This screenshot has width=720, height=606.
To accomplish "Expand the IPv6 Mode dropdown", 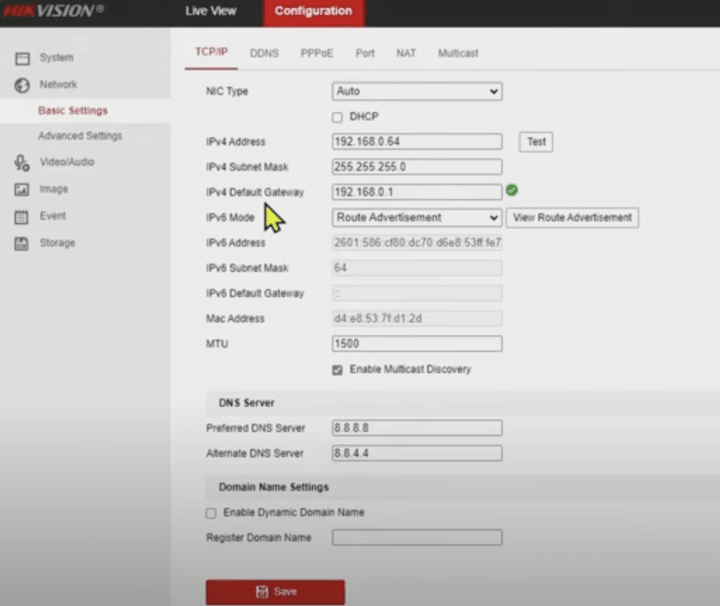I will tap(416, 217).
